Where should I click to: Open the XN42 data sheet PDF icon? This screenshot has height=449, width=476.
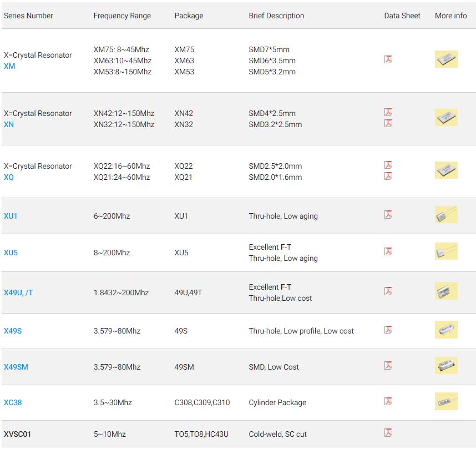coord(388,112)
